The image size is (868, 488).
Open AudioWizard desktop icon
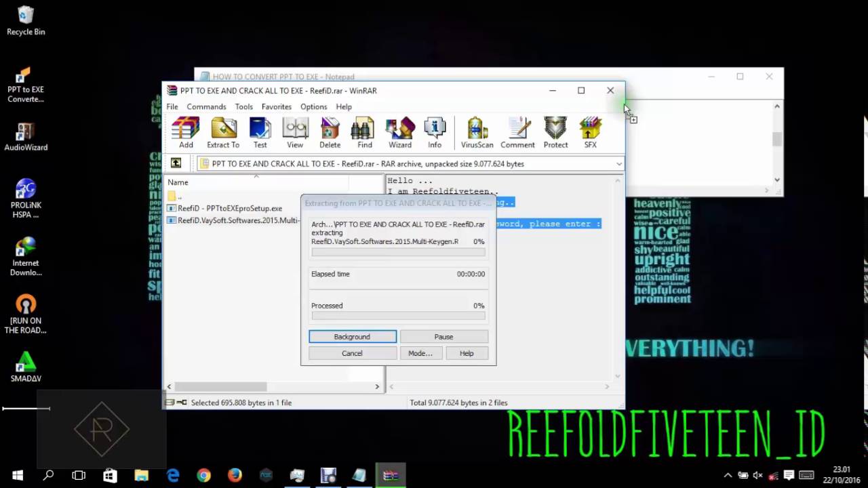click(x=26, y=136)
